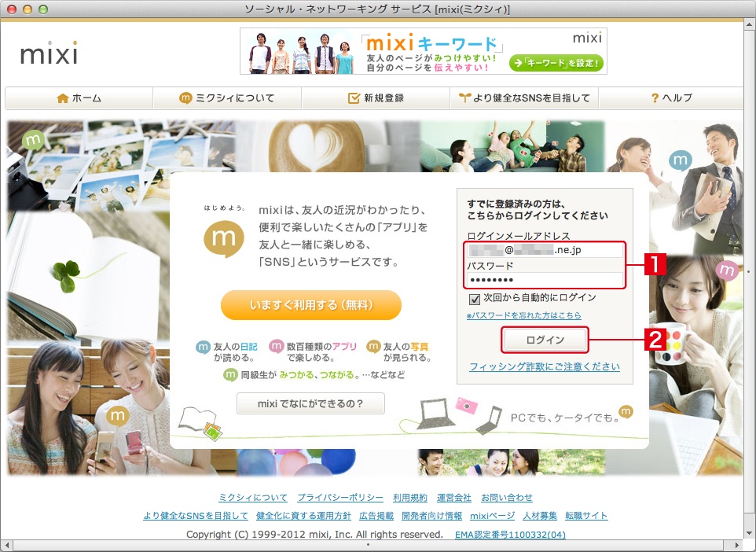The width and height of the screenshot is (756, 552).
Task: Click the laptop illustration near PCでも
Action: (435, 414)
